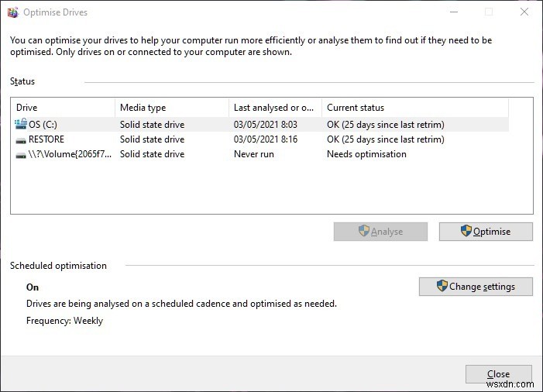Sort by the Drive column header
Viewport: 543px width, 392px height.
[x=63, y=108]
